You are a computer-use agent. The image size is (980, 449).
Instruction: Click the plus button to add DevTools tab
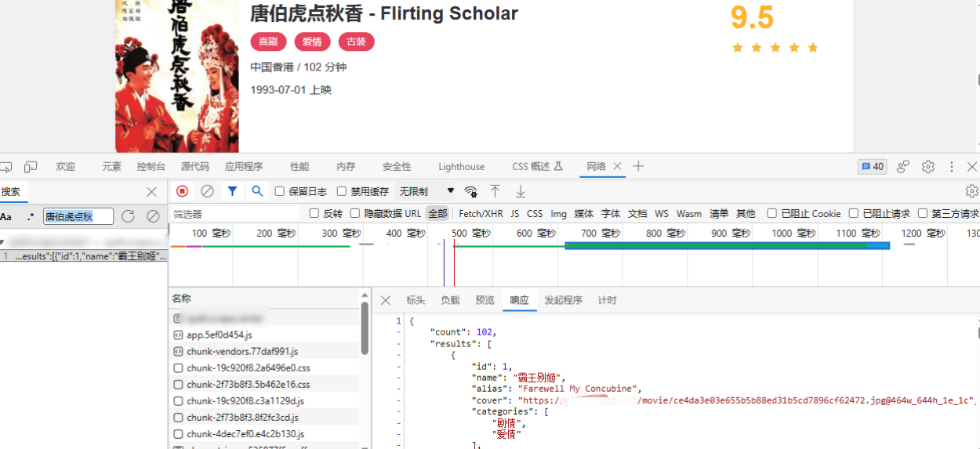coord(638,166)
